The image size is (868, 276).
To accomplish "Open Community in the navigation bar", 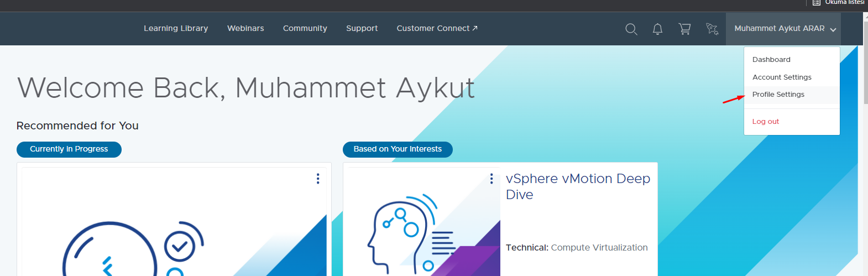I will coord(305,28).
